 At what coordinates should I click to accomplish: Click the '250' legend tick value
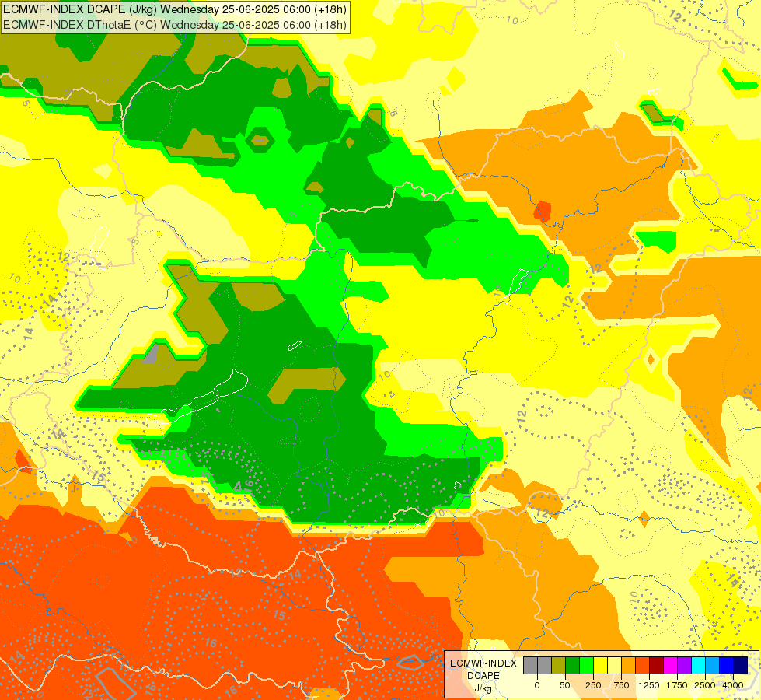[593, 685]
